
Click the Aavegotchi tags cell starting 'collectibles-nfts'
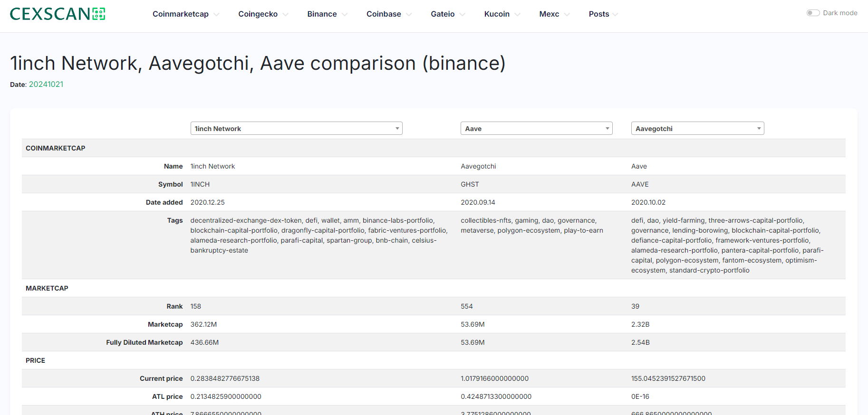(x=532, y=226)
